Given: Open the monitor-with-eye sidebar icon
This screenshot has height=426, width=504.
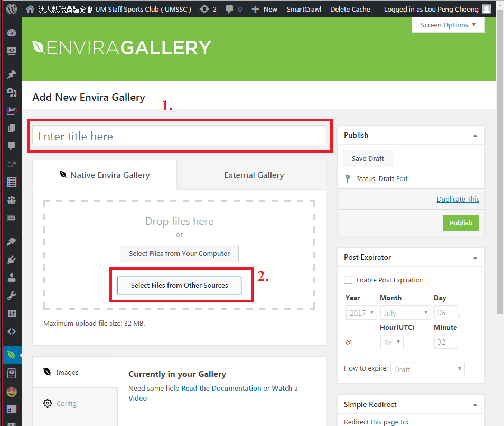Looking at the screenshot, I should (12, 51).
